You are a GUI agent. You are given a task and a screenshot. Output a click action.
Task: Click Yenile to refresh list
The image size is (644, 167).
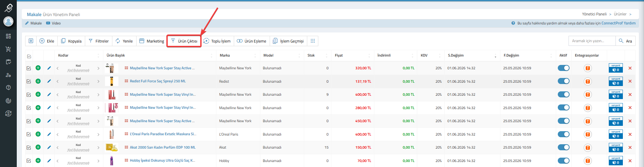(124, 41)
